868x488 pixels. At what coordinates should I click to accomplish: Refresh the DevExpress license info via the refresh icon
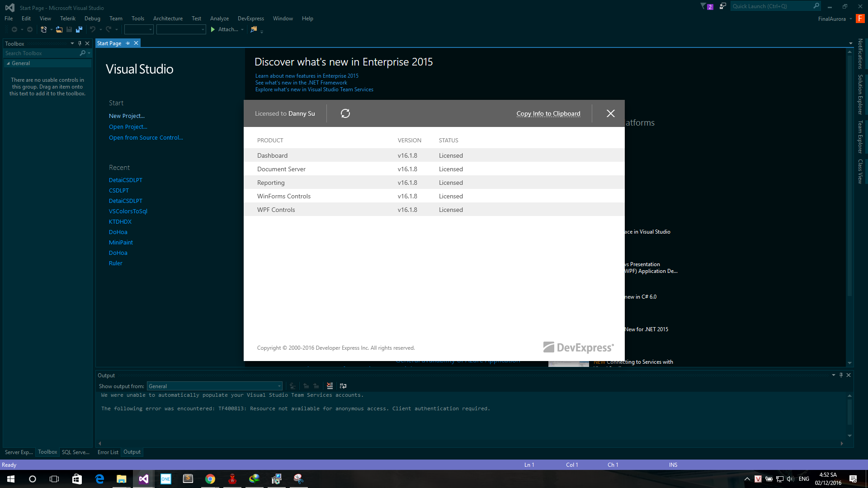tap(345, 113)
